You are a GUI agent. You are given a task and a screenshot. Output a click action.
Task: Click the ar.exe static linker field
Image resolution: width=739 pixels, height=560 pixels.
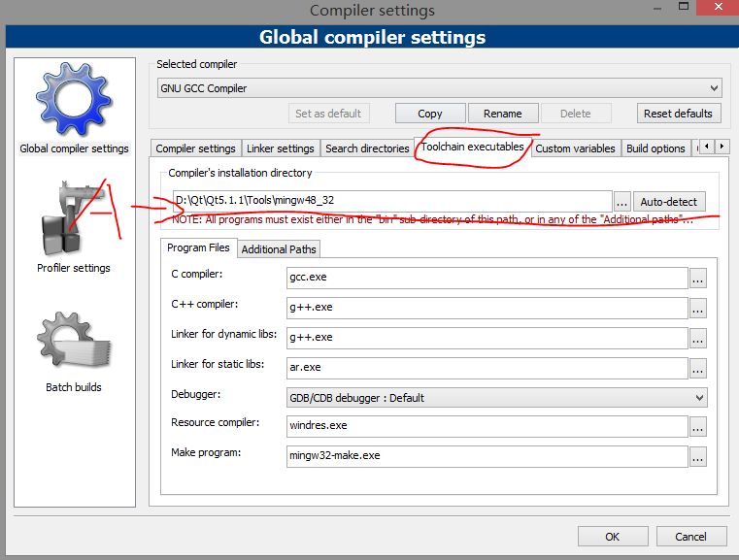tap(487, 368)
